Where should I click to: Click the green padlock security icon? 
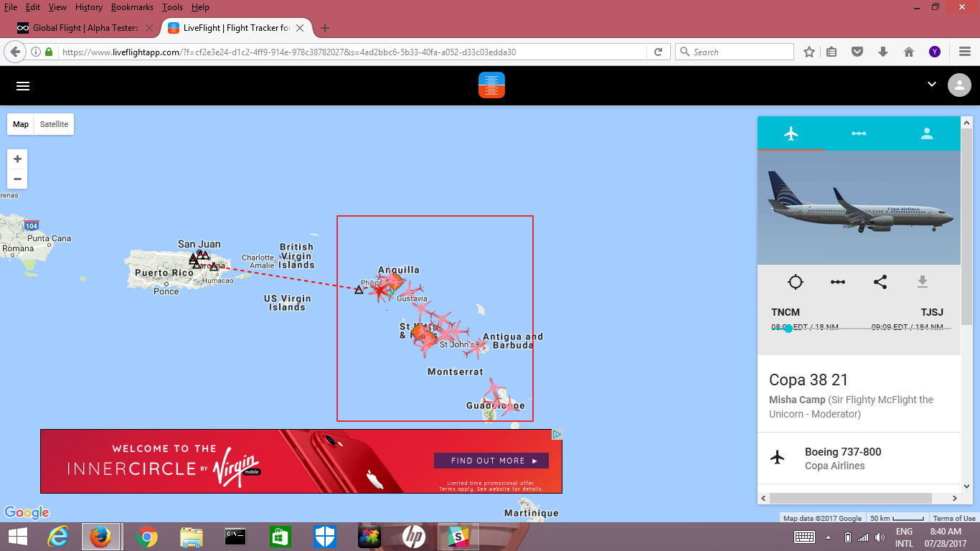(x=49, y=52)
